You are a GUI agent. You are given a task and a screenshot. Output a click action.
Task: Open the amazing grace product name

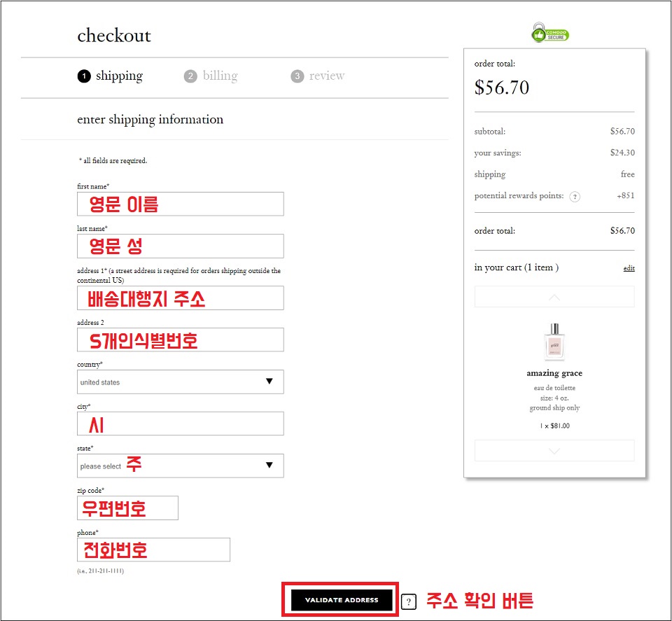pyautogui.click(x=554, y=373)
